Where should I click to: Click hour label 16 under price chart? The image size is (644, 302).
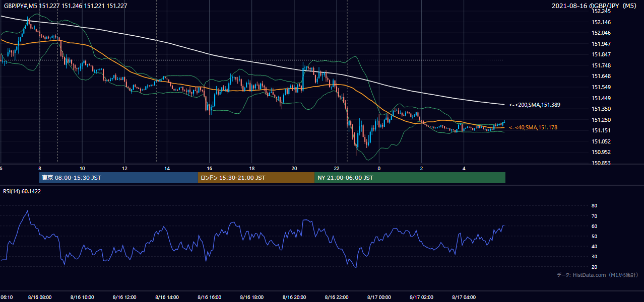pyautogui.click(x=209, y=168)
